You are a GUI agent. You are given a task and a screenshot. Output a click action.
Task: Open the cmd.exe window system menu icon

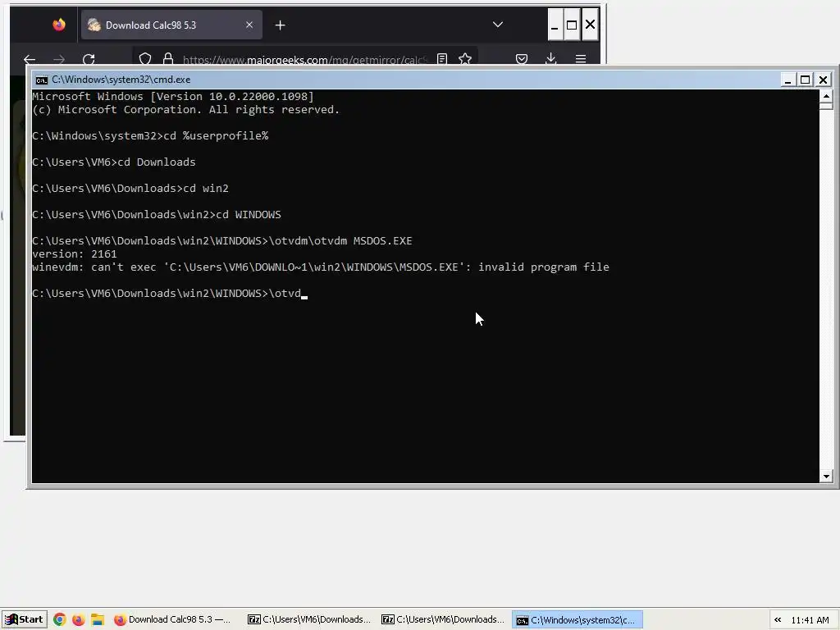[x=41, y=80]
